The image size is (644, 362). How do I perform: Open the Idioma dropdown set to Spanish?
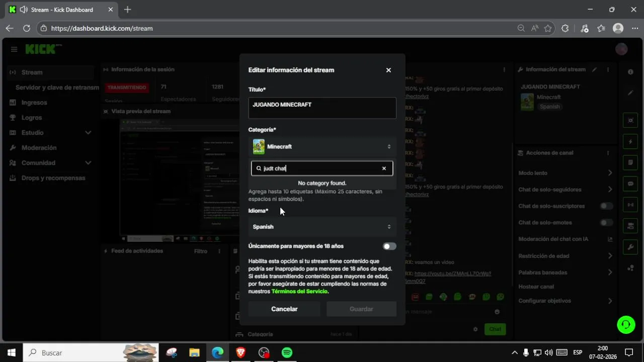click(x=322, y=227)
